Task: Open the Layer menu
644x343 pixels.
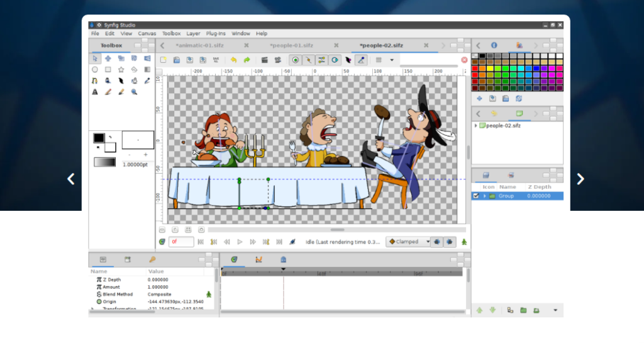Action: coord(193,33)
